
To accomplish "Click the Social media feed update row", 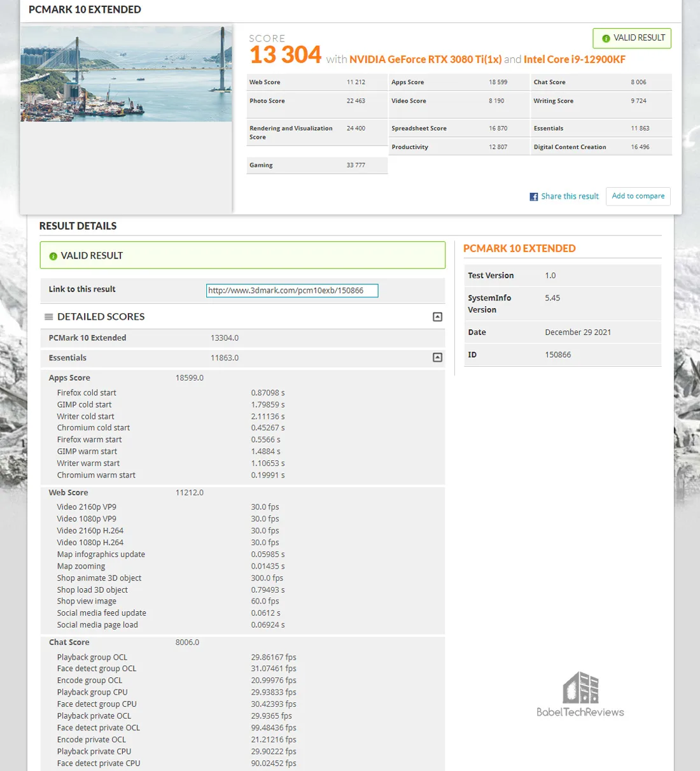I will (242, 613).
